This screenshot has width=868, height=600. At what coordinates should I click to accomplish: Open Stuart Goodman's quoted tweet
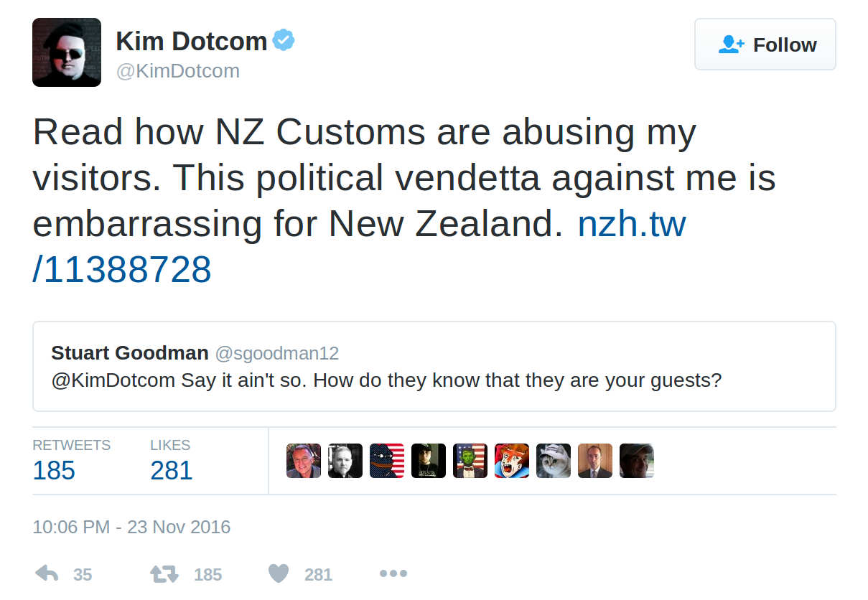point(434,367)
